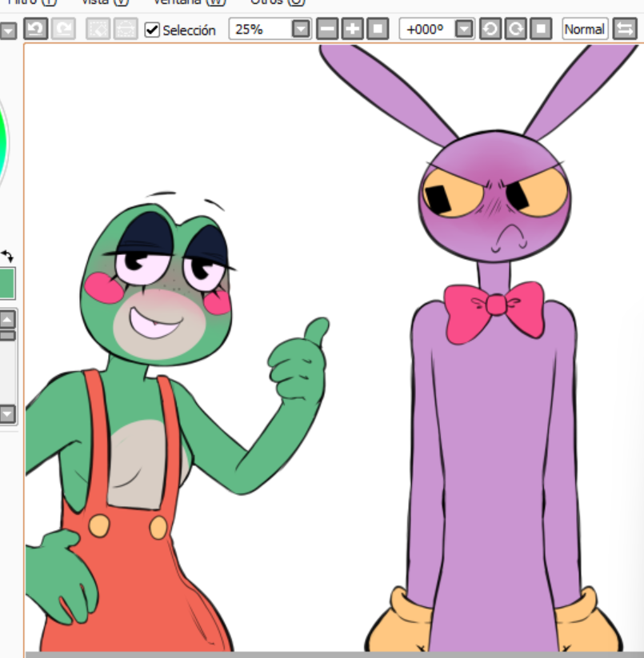Zoom out with the minus button
644x658 pixels.
pyautogui.click(x=327, y=29)
